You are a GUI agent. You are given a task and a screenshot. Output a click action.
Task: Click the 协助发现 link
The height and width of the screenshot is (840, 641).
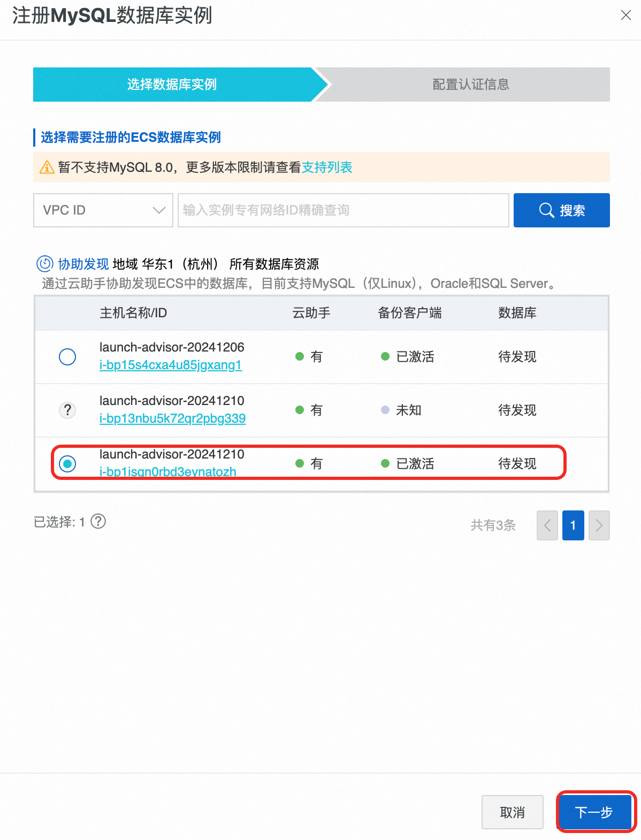pos(83,264)
